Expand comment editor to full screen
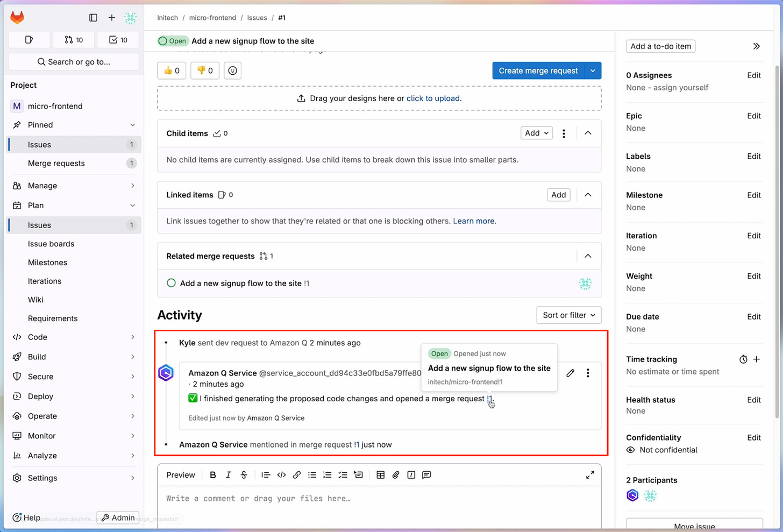Image resolution: width=783 pixels, height=532 pixels. click(590, 475)
